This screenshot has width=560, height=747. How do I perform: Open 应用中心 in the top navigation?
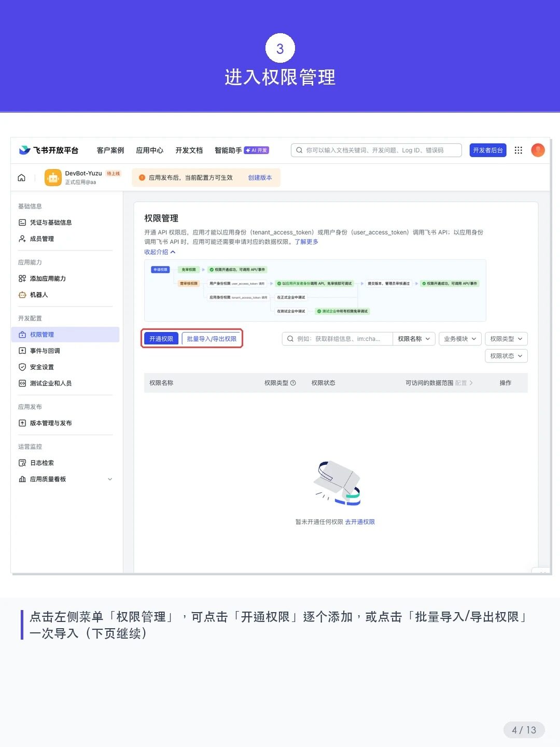(149, 150)
